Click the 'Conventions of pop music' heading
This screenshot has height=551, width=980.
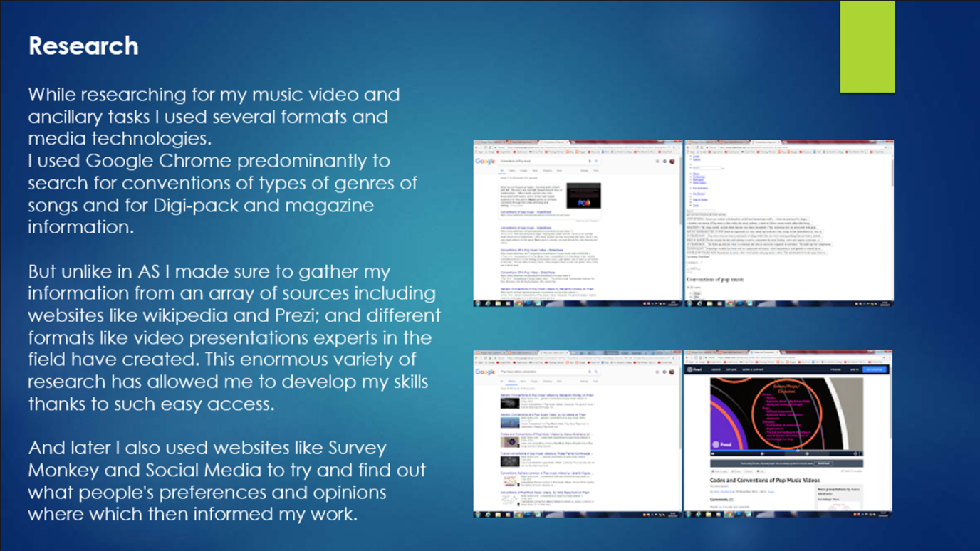[x=715, y=280]
